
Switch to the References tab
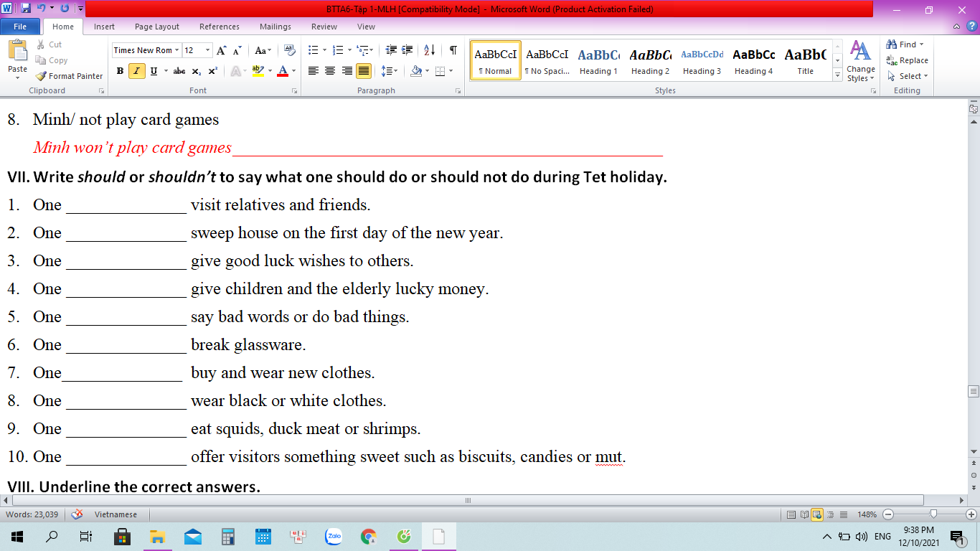pyautogui.click(x=220, y=27)
